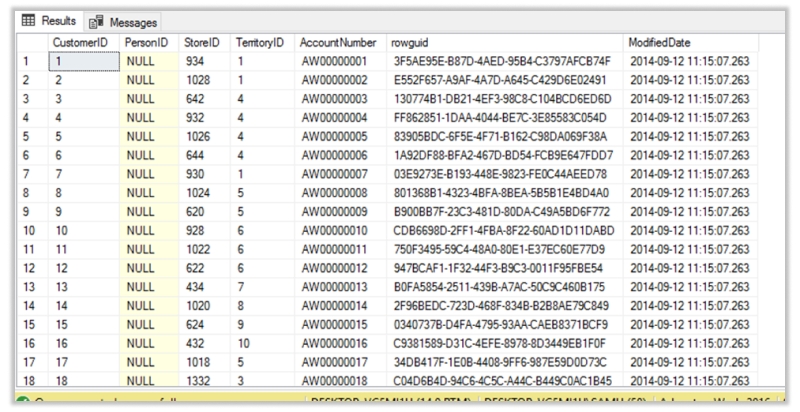Click the rowguid cell starting with 3F5AE95E

[501, 61]
